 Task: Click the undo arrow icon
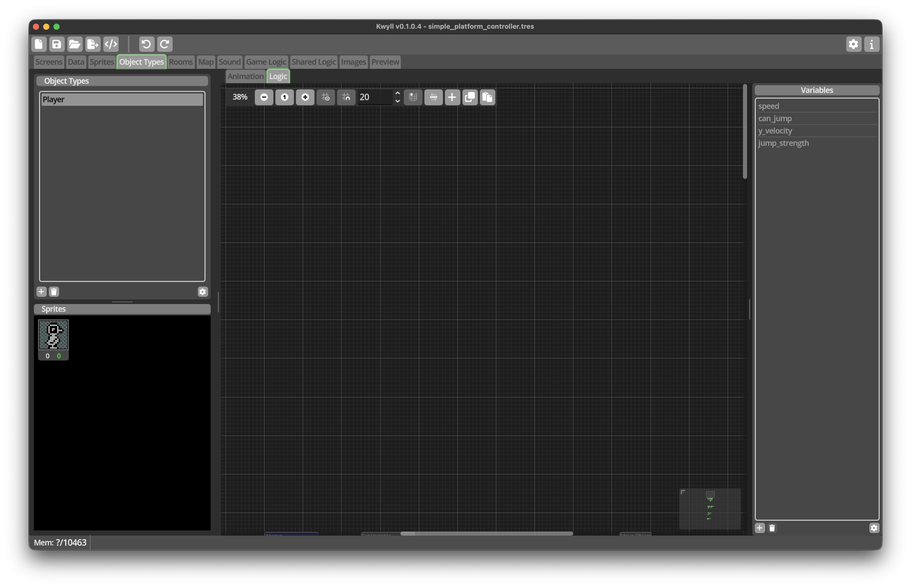pyautogui.click(x=146, y=44)
